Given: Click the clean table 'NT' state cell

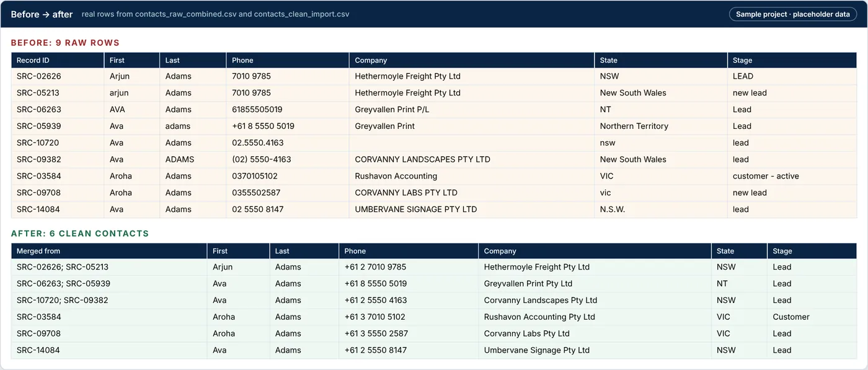Looking at the screenshot, I should pos(740,284).
